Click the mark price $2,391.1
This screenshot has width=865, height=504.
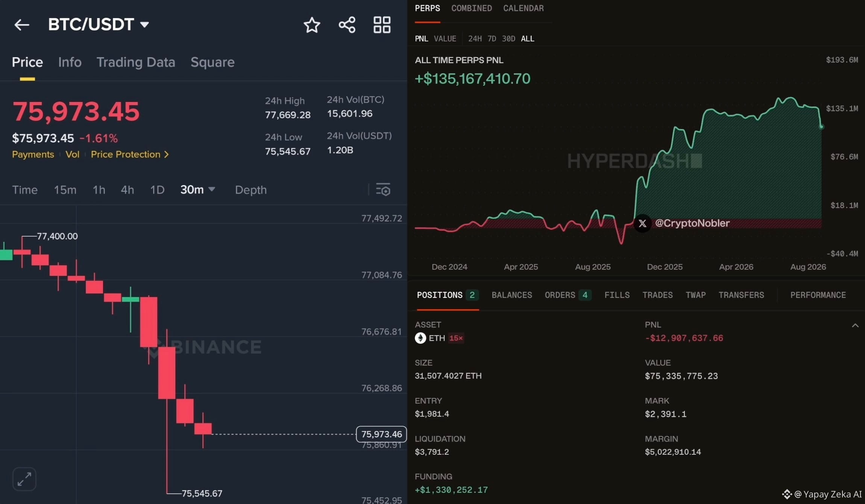pos(666,414)
